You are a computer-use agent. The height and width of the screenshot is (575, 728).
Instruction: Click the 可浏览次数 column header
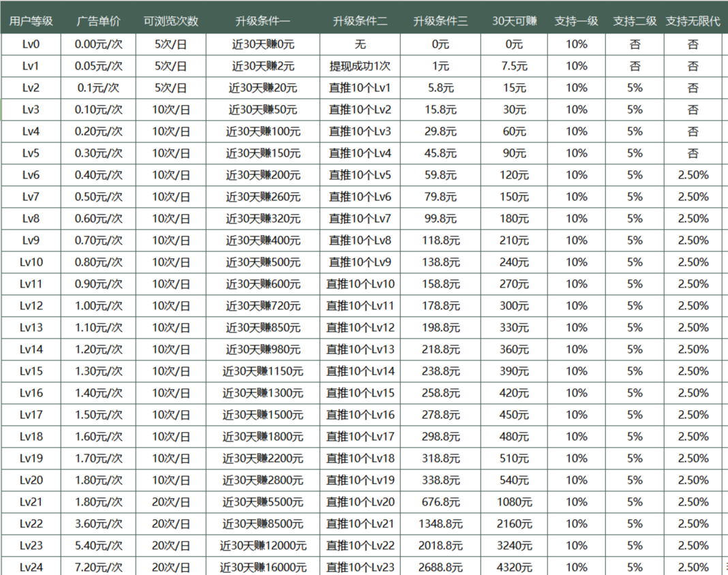170,21
